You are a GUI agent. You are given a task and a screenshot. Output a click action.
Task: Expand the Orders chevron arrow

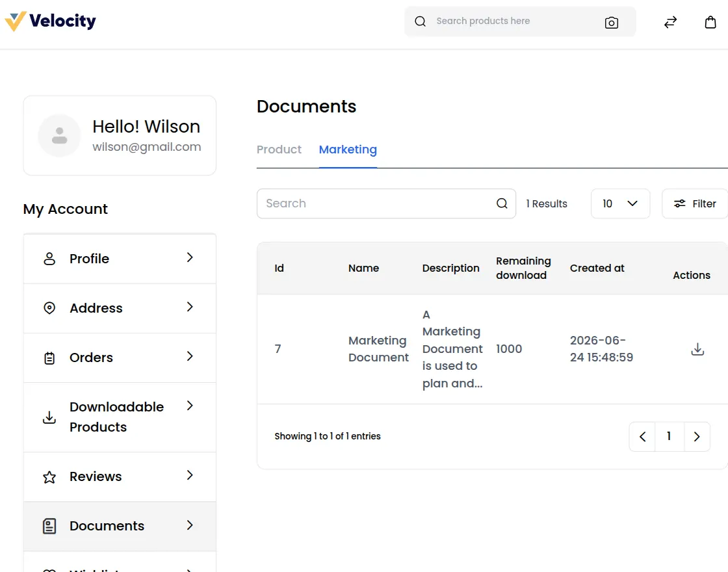tap(189, 357)
